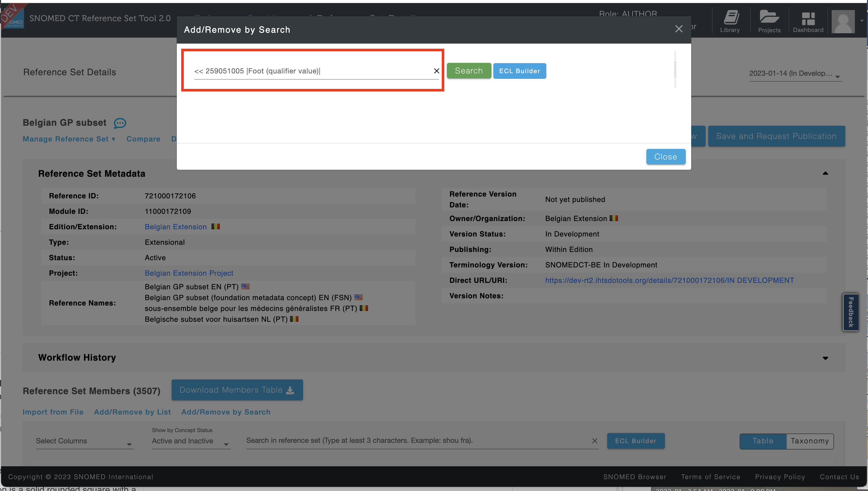
Task: Open the comments bubble next to Belgian GP subset
Action: pos(120,123)
